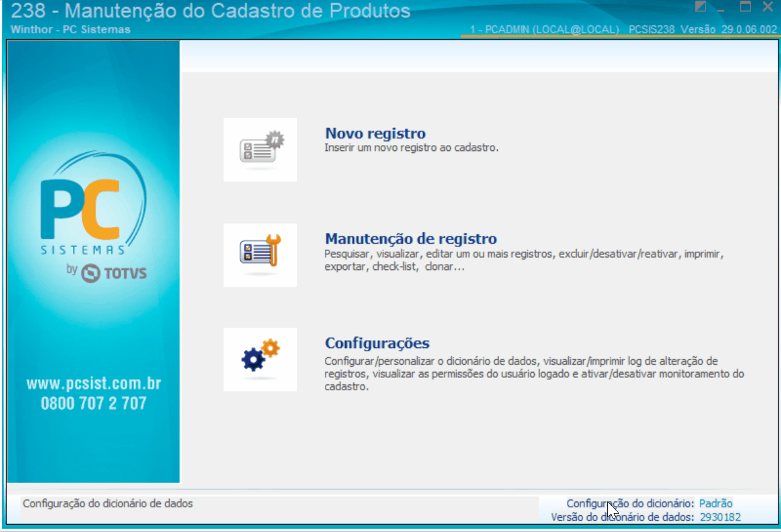Click the Manutenção de registro wrench icon

[x=260, y=255]
